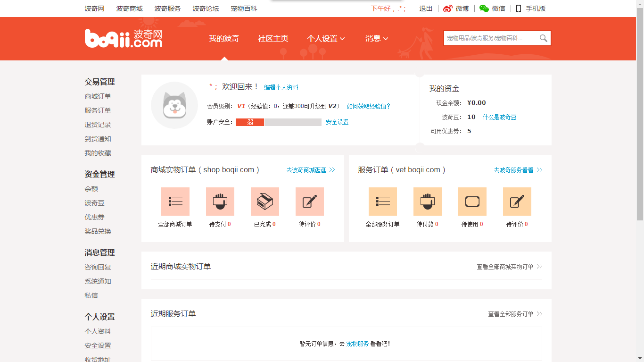Open 奖品兑换 in sidebar
644x362 pixels.
[x=98, y=231]
